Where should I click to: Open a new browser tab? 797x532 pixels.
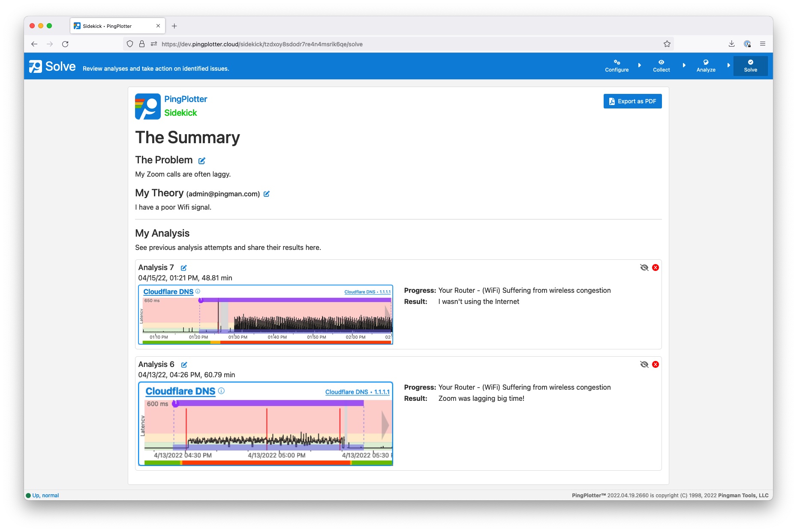tap(174, 26)
